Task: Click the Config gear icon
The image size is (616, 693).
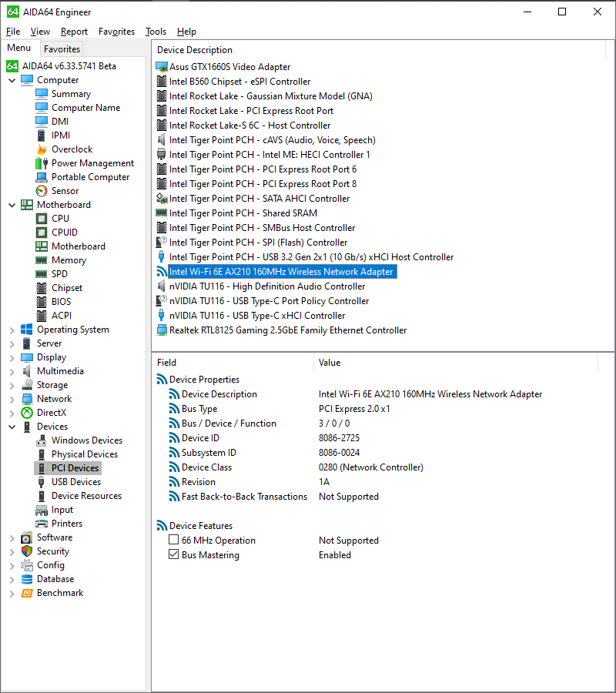Action: click(x=27, y=565)
